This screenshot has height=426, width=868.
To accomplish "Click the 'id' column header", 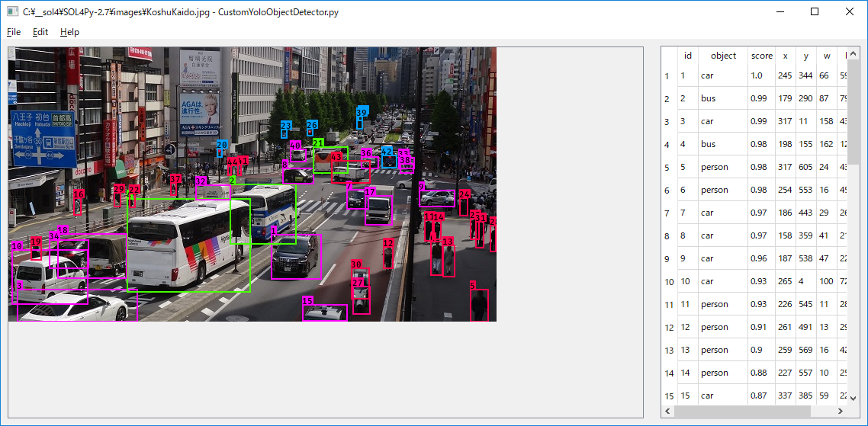I will tap(687, 56).
